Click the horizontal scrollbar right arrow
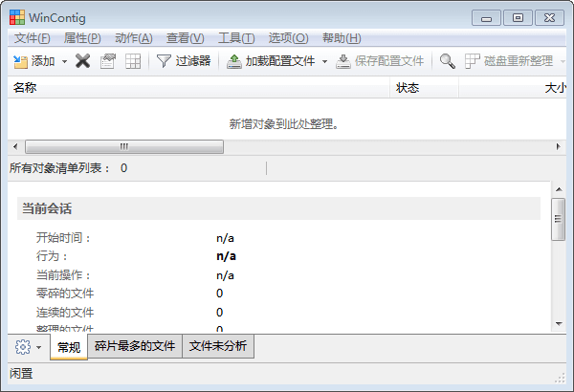Image resolution: width=574 pixels, height=392 pixels. (x=559, y=147)
